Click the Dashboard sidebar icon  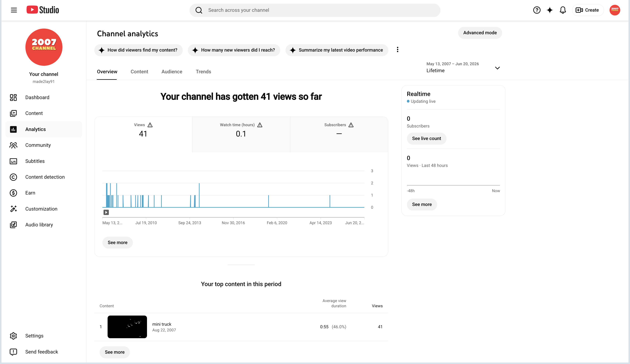coord(13,97)
